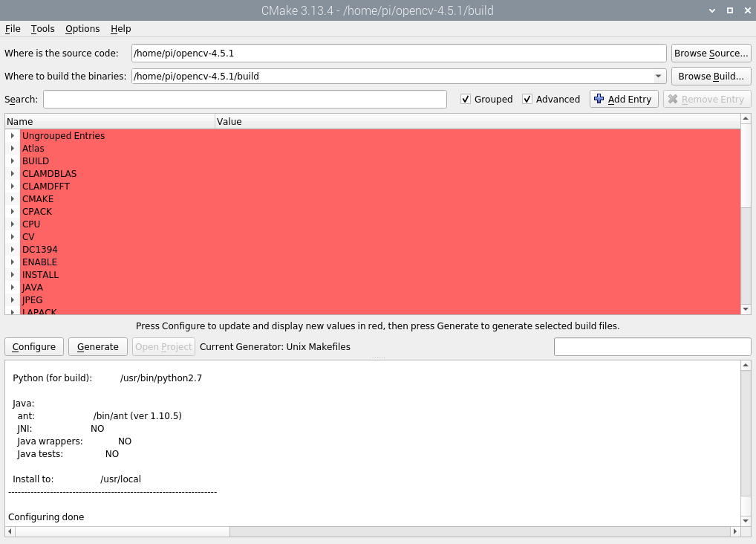Click the Remove Entry button
Image resolution: width=756 pixels, height=544 pixels.
click(707, 99)
